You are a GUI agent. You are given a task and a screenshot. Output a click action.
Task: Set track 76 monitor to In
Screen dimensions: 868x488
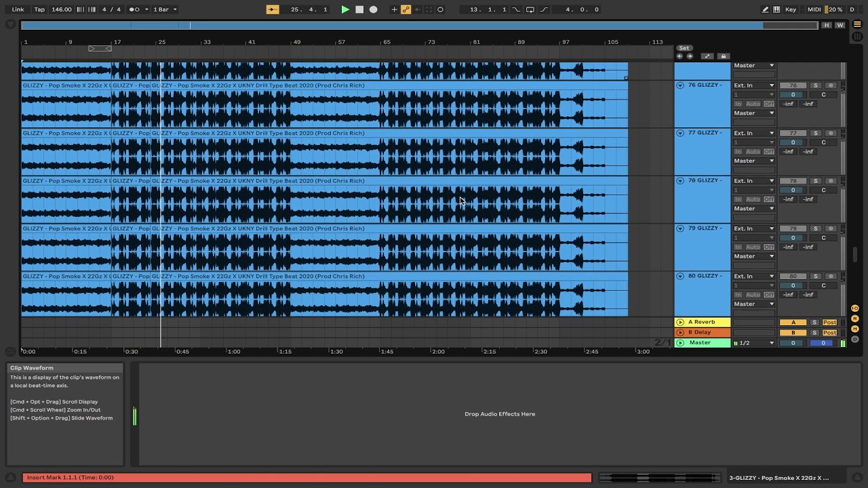(x=738, y=104)
